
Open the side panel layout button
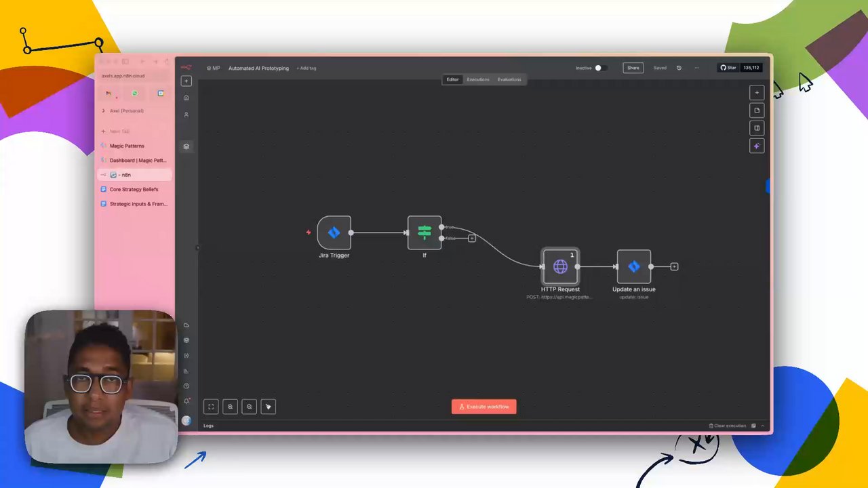click(757, 128)
